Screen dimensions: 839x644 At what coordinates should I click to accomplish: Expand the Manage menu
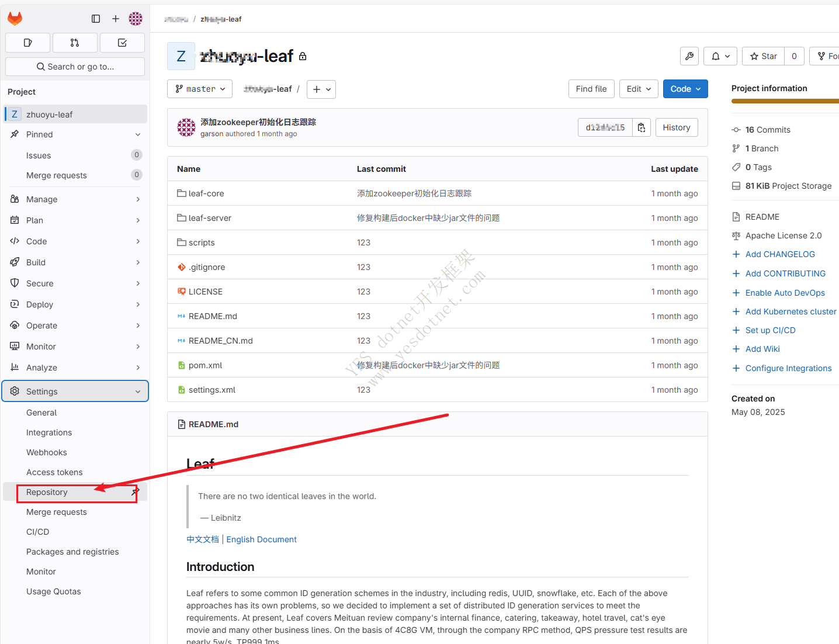(x=75, y=199)
